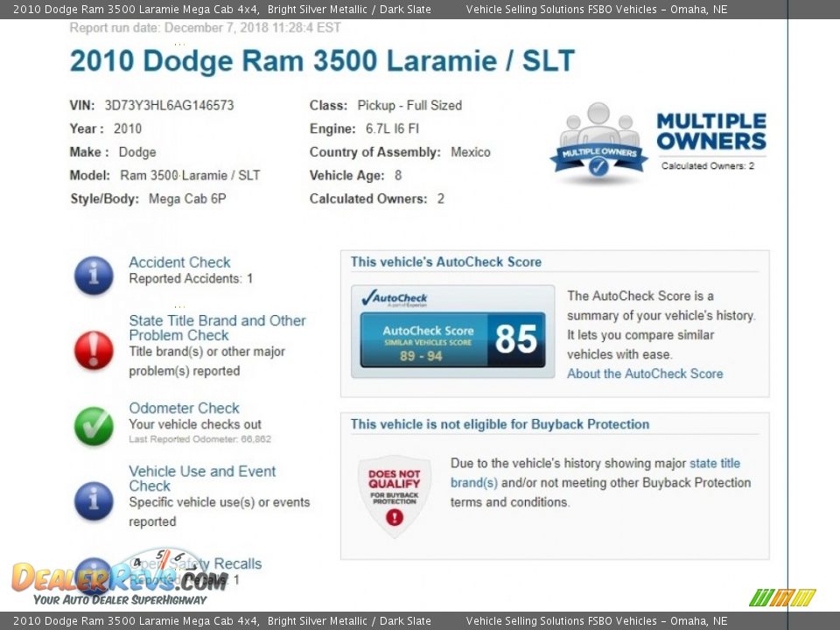Click the Reported Accidents: 1 text
This screenshot has width=840, height=630.
pos(191,278)
